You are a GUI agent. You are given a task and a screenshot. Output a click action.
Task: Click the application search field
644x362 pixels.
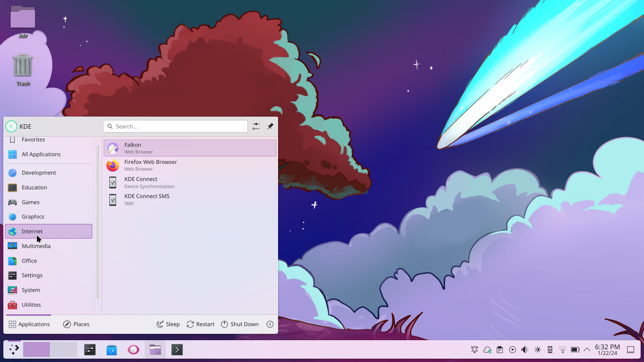click(175, 126)
